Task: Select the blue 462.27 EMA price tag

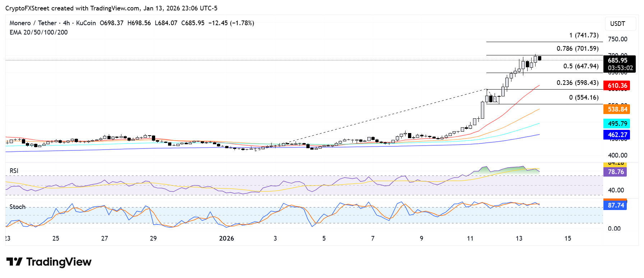Action: (x=617, y=135)
